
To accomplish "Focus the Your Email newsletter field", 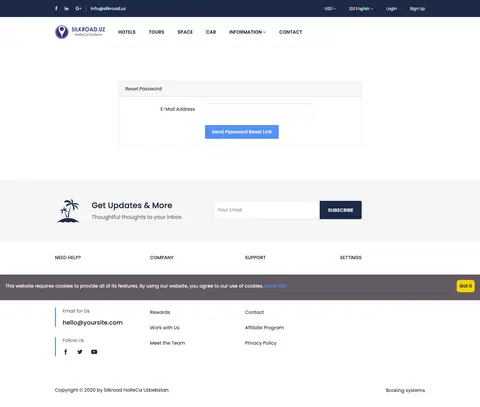I will click(267, 210).
